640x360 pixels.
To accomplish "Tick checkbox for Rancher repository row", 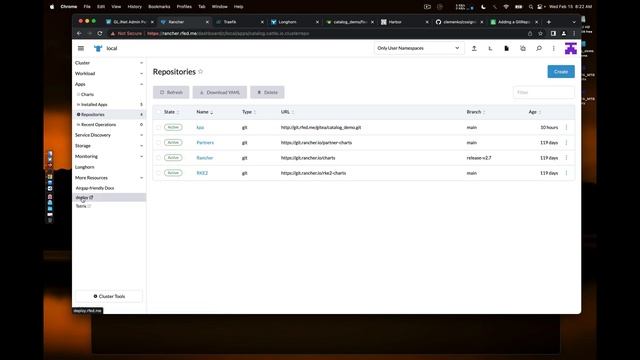I will tap(158, 158).
